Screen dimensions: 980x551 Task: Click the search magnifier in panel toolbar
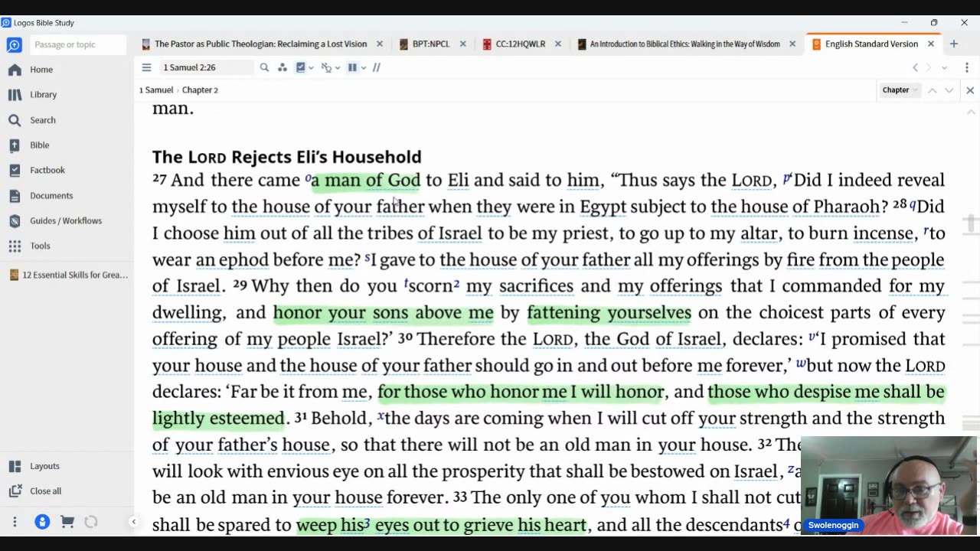(x=264, y=67)
